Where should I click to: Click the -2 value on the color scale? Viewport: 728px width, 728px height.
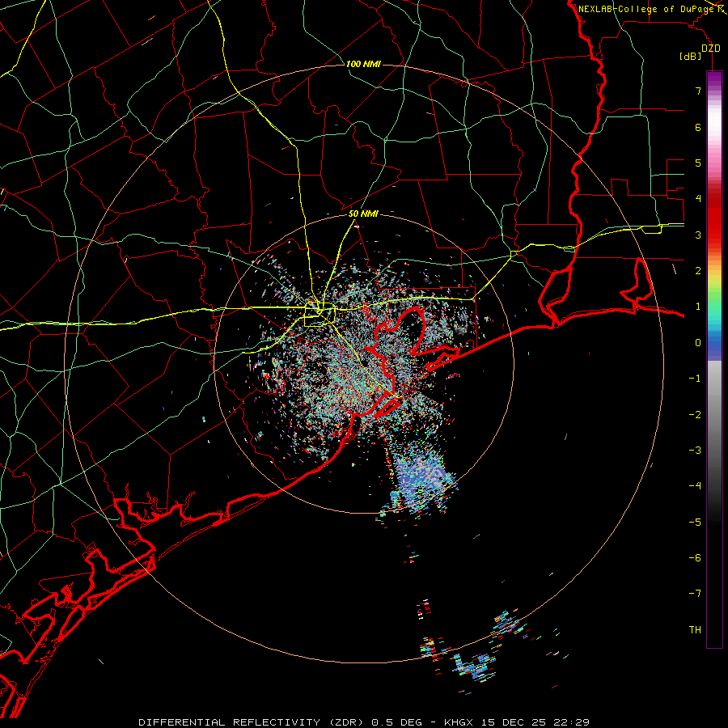click(x=695, y=415)
